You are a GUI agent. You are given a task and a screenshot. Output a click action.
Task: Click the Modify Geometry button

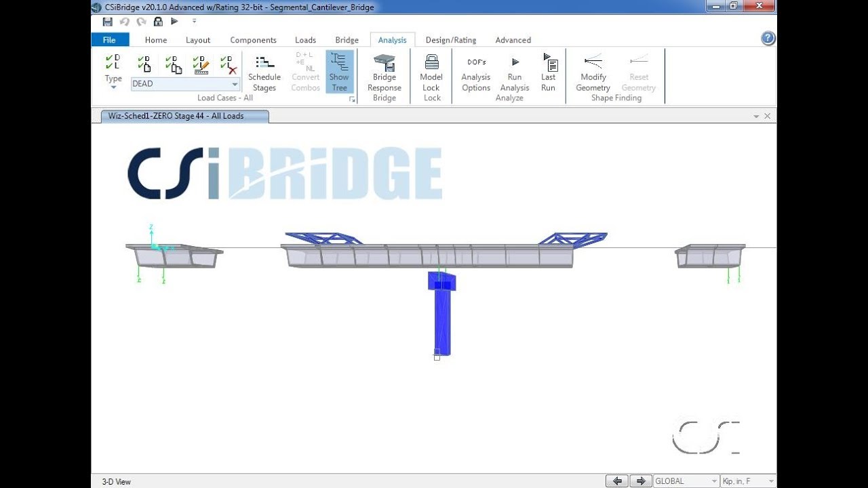click(593, 73)
